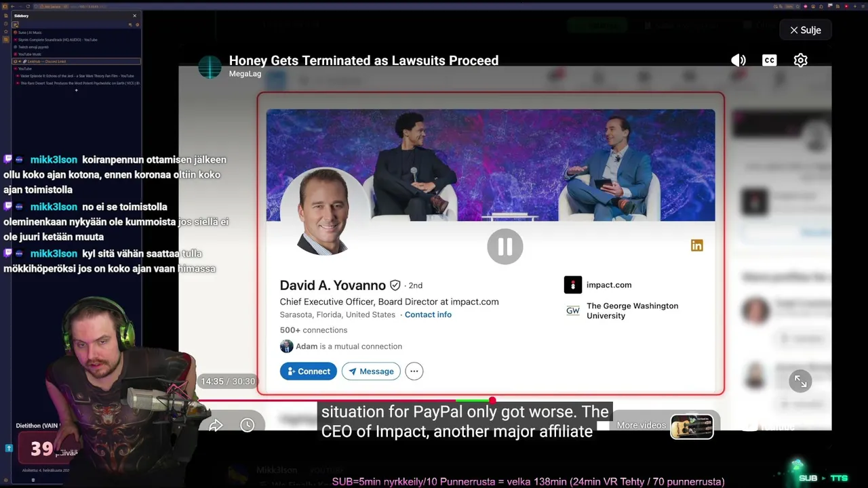Select the Skyrim Complete Soundtrack tab
868x488 pixels.
[76, 40]
